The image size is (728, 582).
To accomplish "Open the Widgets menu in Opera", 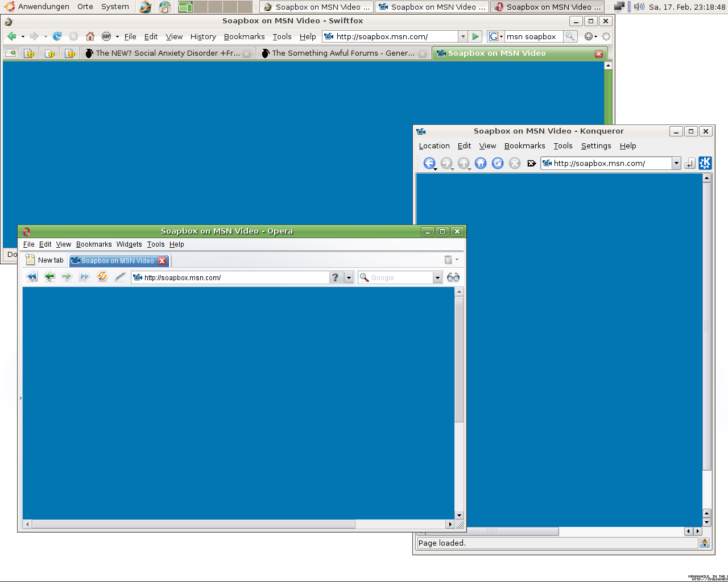I will click(x=129, y=244).
